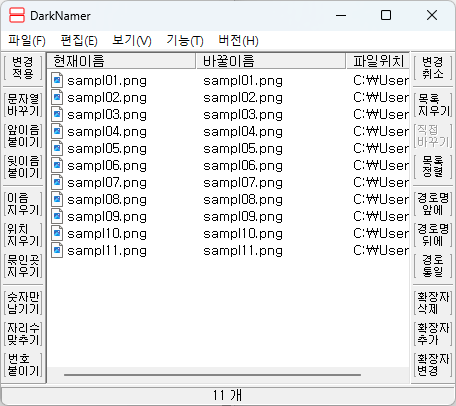
Task: Select sampl02.png in current name column
Action: tap(107, 98)
